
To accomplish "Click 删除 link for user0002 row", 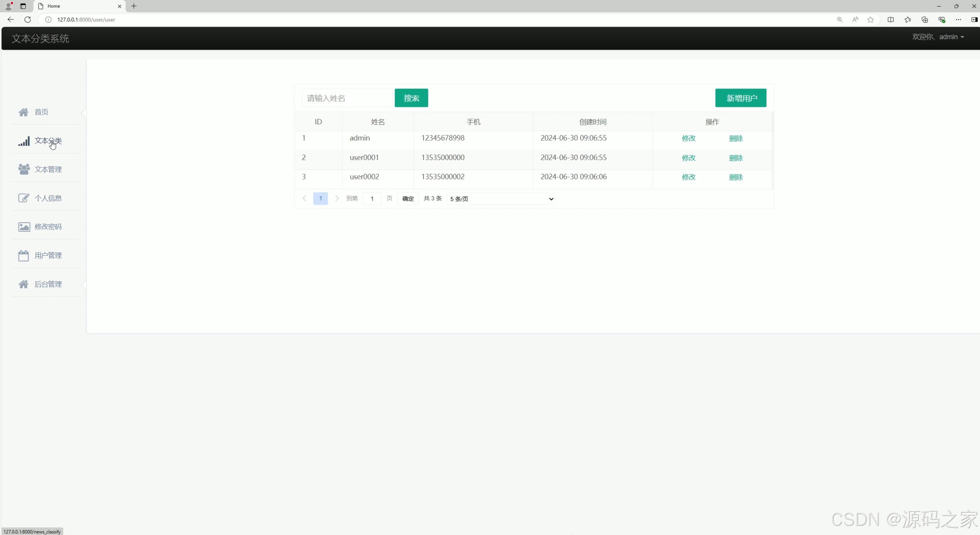I will click(x=735, y=177).
